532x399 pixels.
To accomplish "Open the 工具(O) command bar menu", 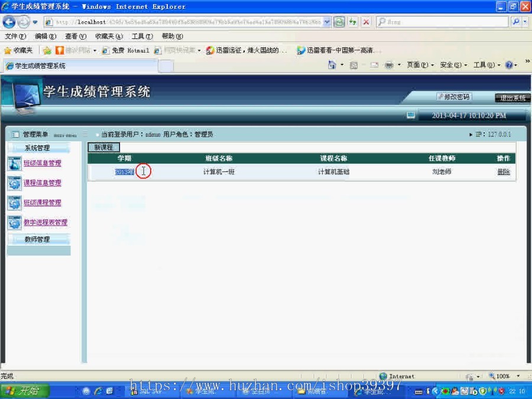I will click(x=487, y=65).
